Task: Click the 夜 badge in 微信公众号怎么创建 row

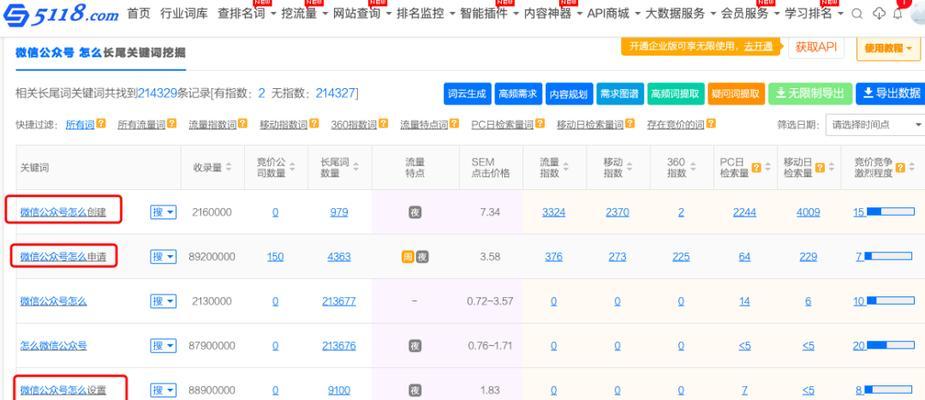Action: (415, 212)
